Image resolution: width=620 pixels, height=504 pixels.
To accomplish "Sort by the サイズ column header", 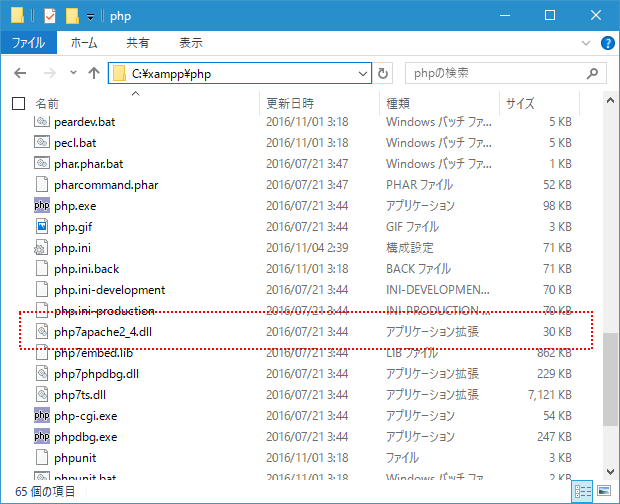I will (520, 104).
